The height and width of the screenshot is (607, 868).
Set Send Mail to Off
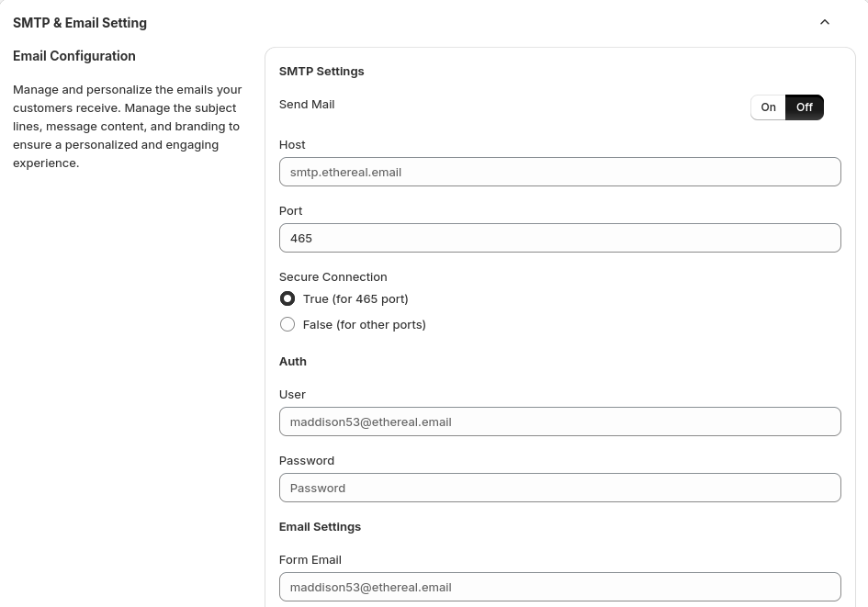click(x=805, y=107)
